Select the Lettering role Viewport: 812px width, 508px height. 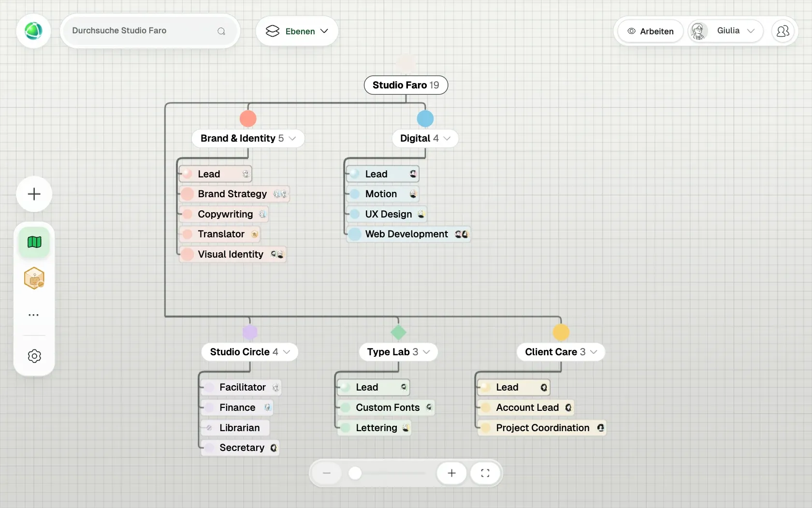tap(374, 428)
